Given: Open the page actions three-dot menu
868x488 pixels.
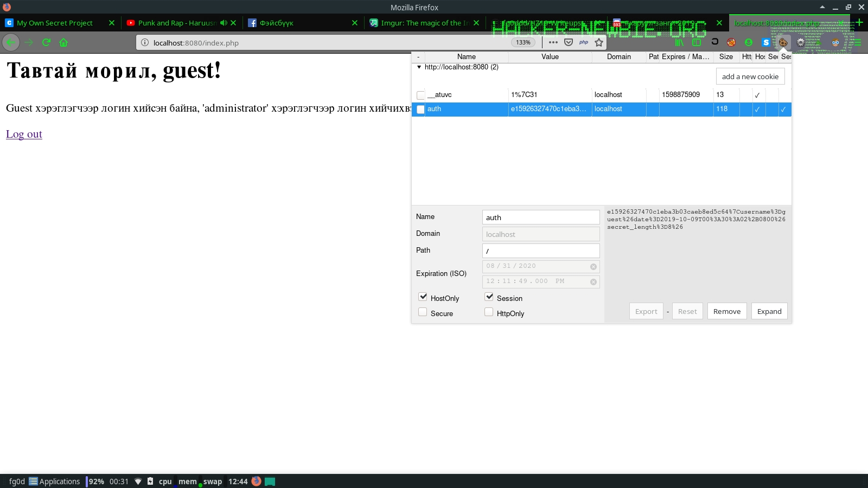Looking at the screenshot, I should coord(553,42).
